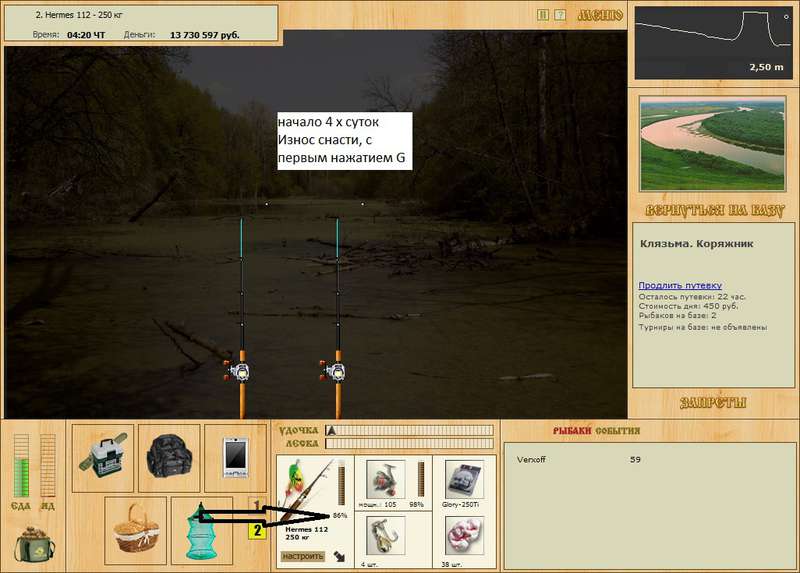Viewport: 800px width, 573px height.
Task: Click the river location thumbnail
Action: (x=712, y=144)
